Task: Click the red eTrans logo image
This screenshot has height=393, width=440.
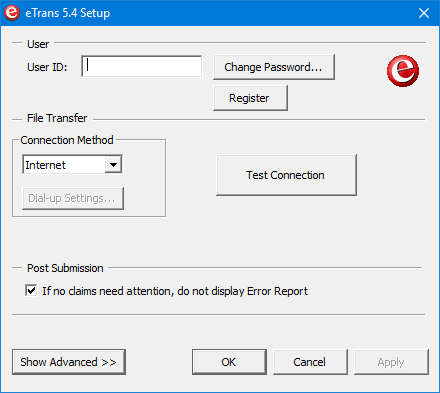Action: click(x=403, y=71)
